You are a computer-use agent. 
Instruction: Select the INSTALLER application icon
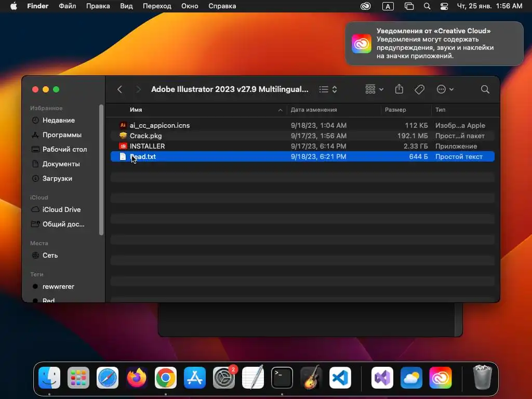tap(123, 146)
